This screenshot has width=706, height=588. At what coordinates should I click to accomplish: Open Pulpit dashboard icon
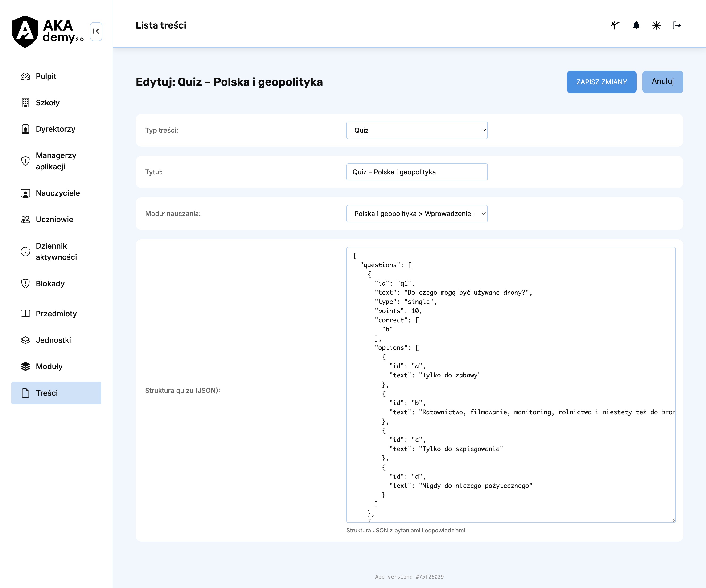coord(25,76)
